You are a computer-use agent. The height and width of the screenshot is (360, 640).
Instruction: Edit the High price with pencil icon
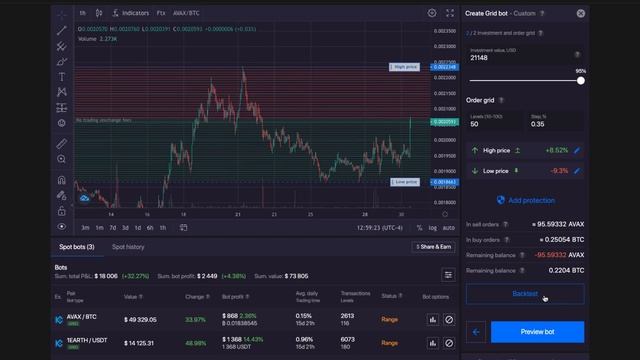pos(577,151)
